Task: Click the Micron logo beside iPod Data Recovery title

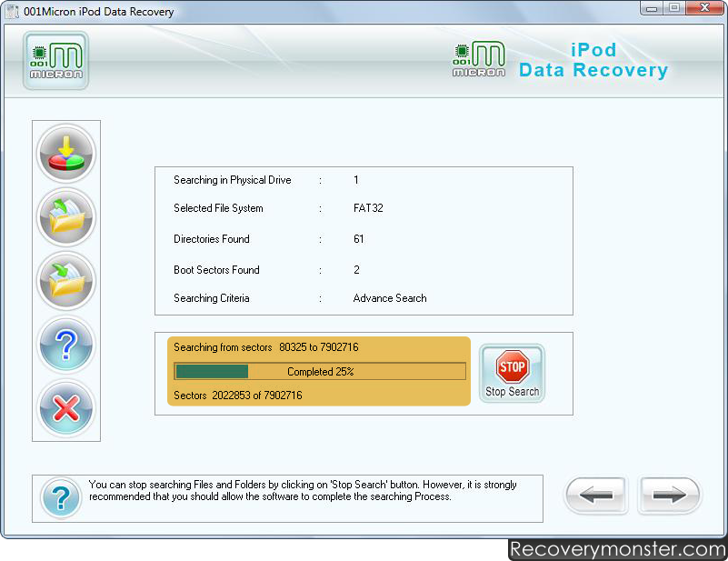Action: coord(479,59)
